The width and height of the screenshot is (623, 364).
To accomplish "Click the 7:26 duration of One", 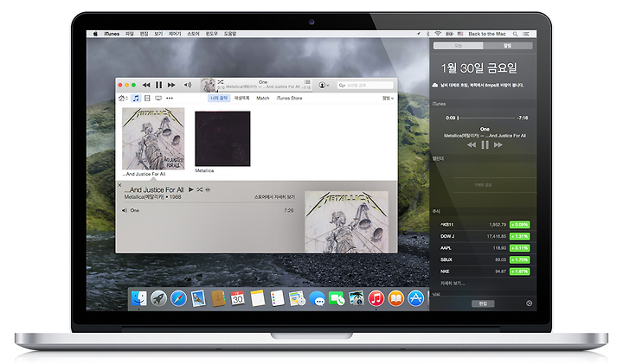I will (289, 210).
